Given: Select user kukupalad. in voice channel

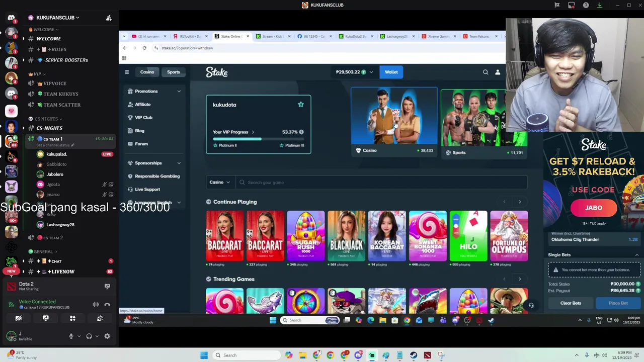Looking at the screenshot, I should pyautogui.click(x=56, y=154).
